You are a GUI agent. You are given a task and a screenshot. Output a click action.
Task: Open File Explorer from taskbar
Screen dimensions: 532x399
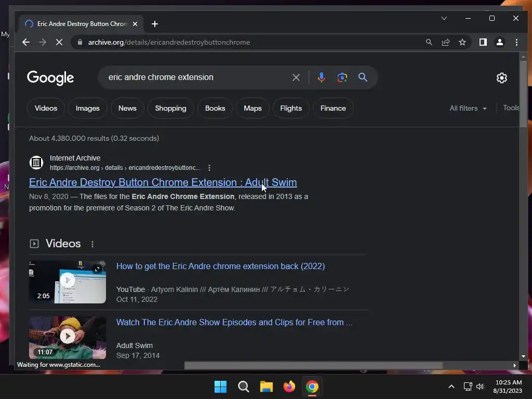click(267, 387)
